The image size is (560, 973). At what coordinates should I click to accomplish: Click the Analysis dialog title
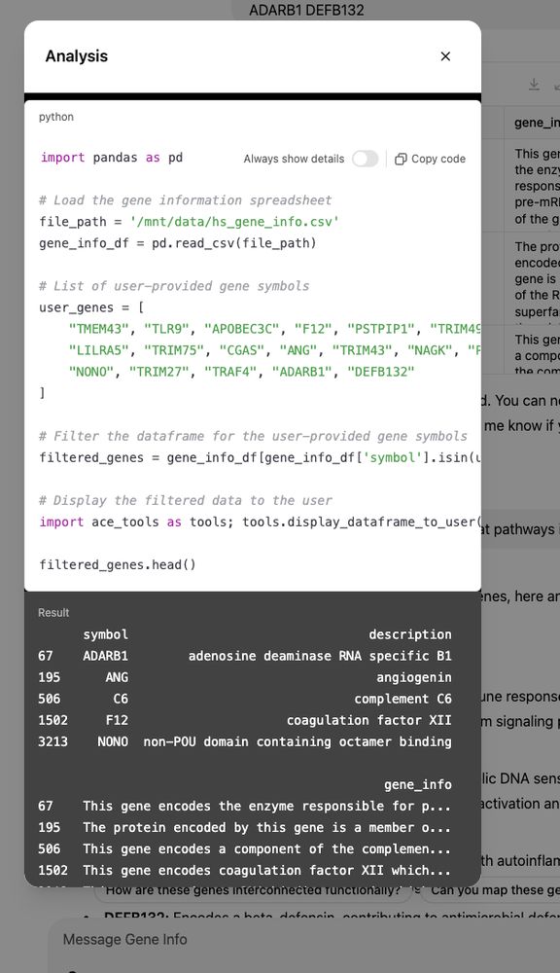point(76,55)
